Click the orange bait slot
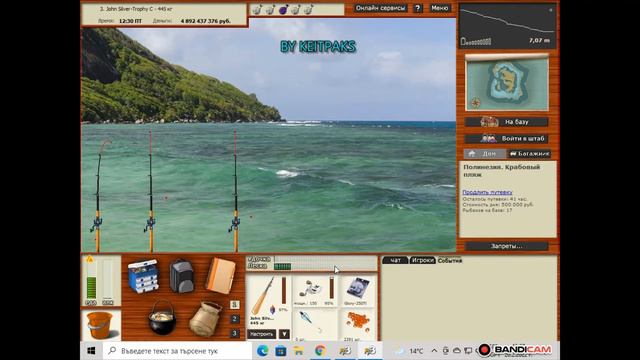 [357, 324]
